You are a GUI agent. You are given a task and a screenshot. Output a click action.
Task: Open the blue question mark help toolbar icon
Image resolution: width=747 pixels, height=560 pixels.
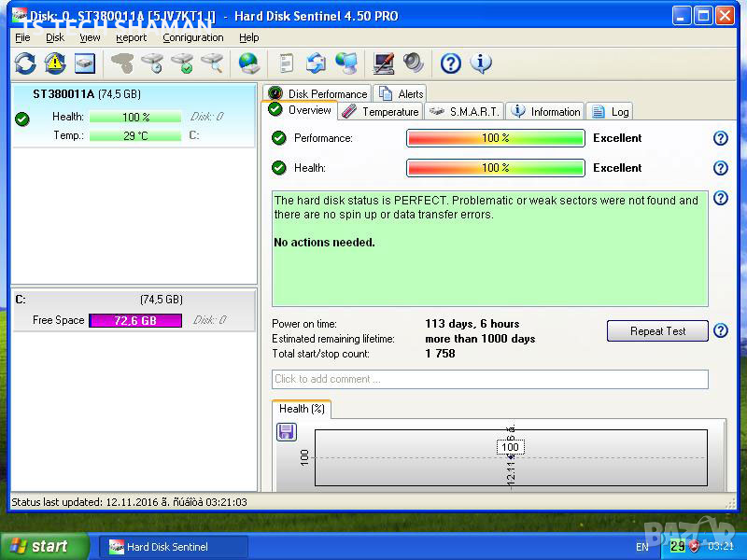point(451,63)
